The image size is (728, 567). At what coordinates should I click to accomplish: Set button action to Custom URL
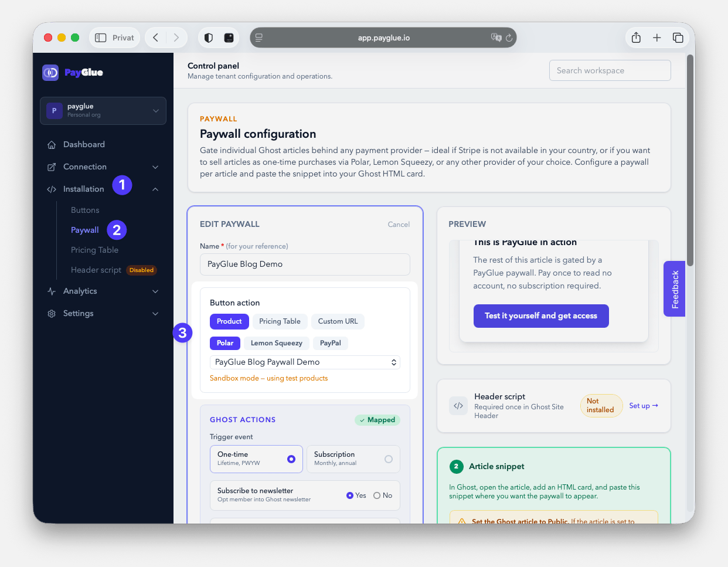pyautogui.click(x=338, y=321)
